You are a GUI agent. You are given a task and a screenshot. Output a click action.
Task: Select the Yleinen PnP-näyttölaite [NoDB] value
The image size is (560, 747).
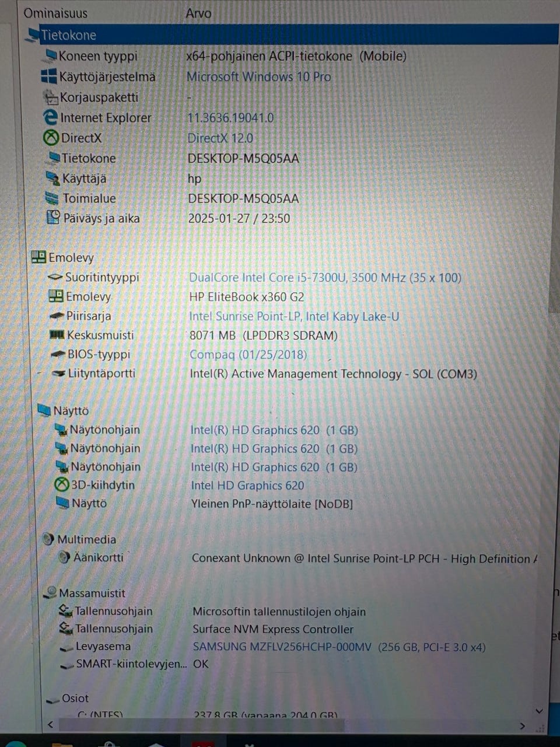(x=272, y=503)
